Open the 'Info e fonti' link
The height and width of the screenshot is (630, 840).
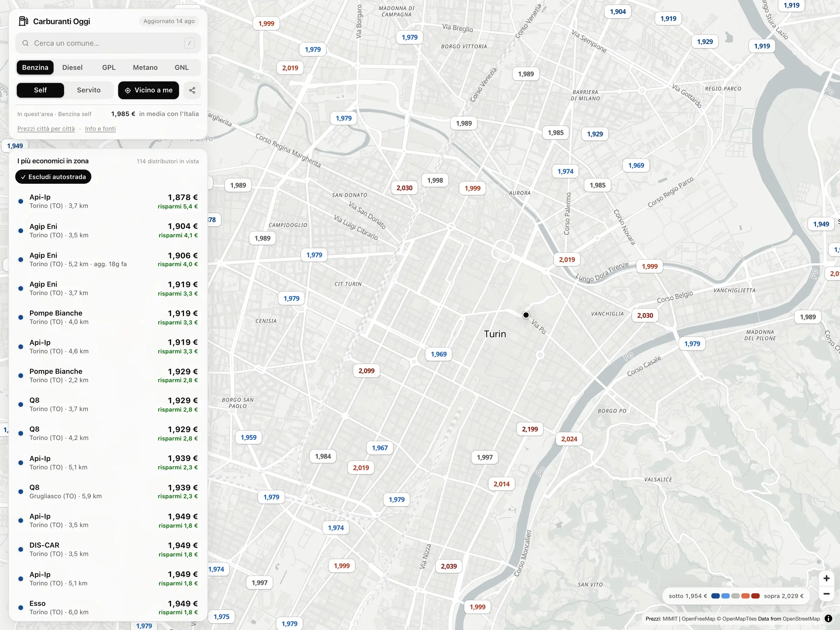(x=100, y=129)
